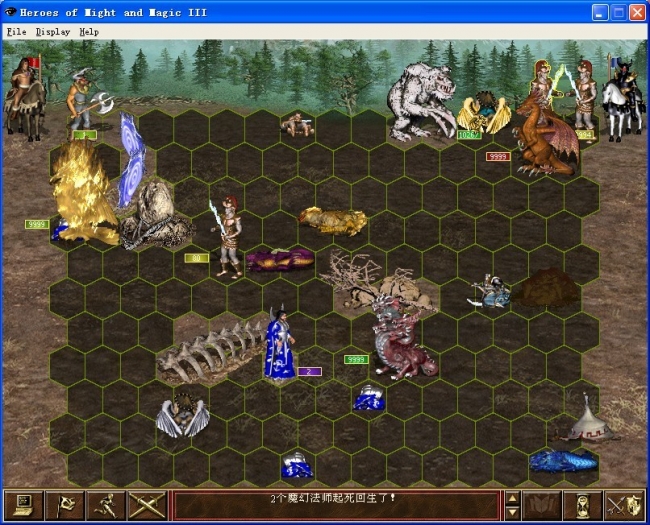Click the dead blue azure dragon corpse
Image resolution: width=650 pixels, height=525 pixels.
(x=563, y=460)
